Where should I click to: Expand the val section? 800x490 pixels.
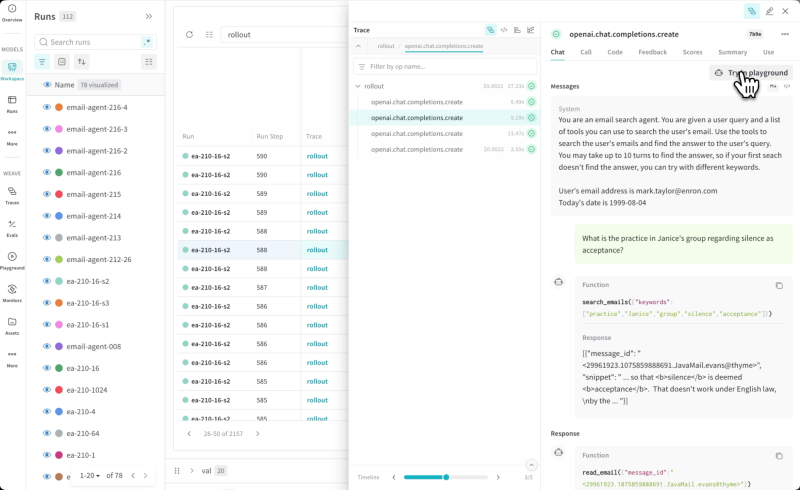pyautogui.click(x=191, y=470)
